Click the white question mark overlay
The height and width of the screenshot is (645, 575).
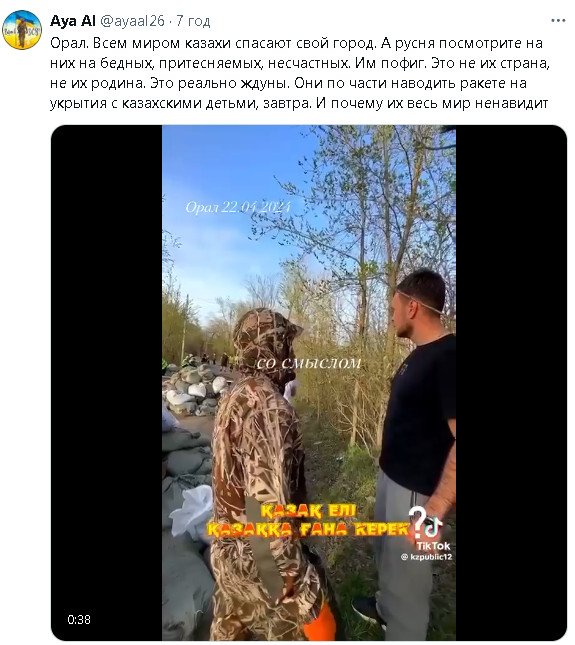(x=417, y=522)
